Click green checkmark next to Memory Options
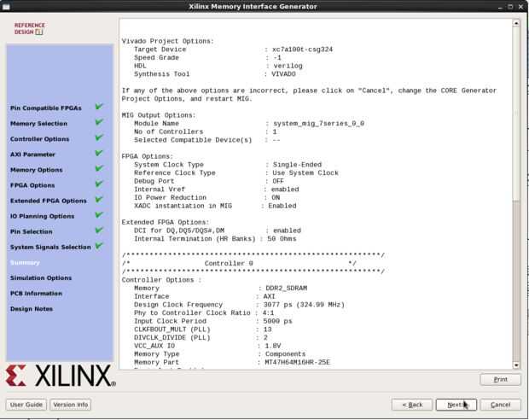529x420 pixels. (99, 168)
